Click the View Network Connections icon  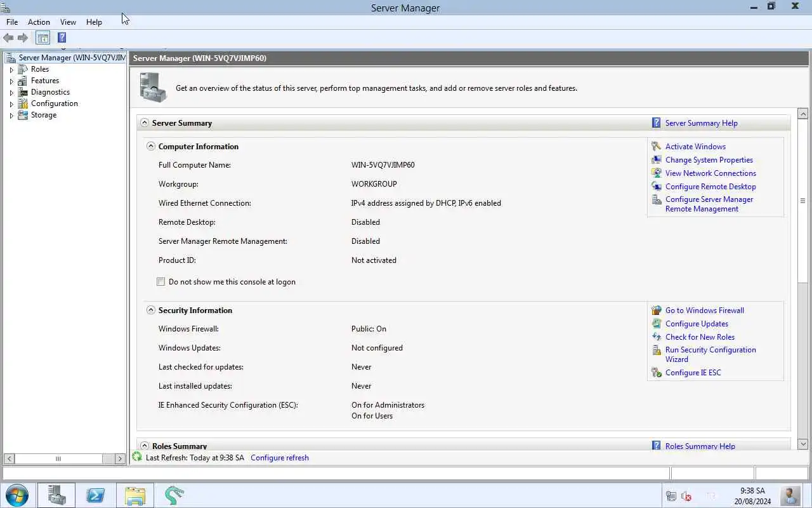click(x=657, y=173)
